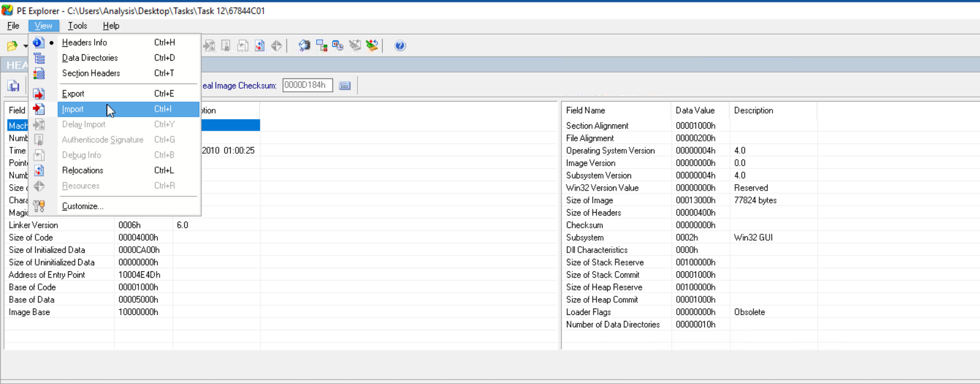Click the blue Help question mark icon
The image size is (980, 384).
tap(400, 46)
